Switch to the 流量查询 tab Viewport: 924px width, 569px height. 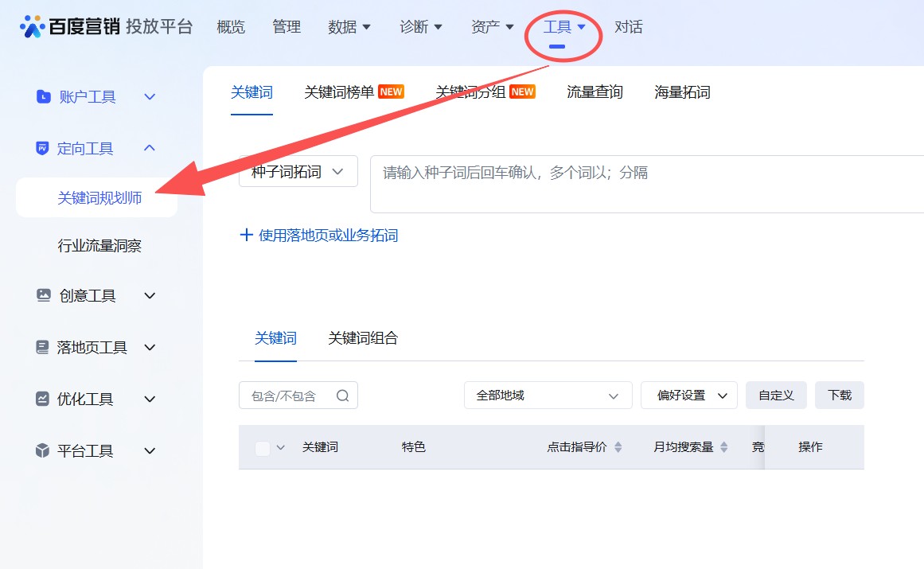click(594, 92)
